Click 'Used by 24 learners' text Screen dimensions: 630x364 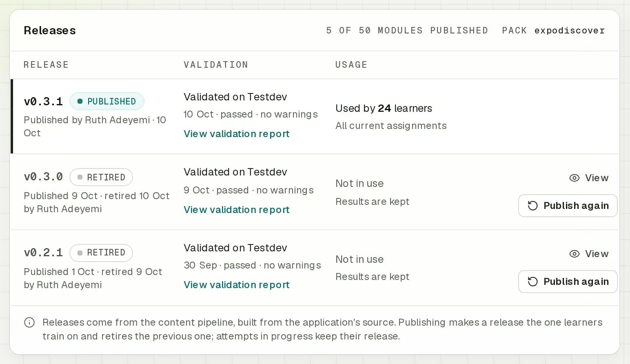click(384, 108)
